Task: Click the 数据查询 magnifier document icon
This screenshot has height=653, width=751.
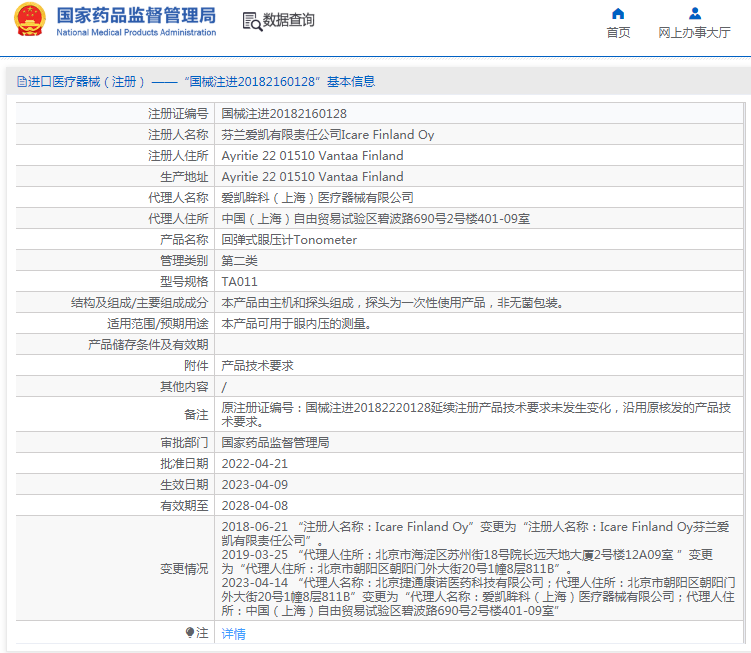Action: pyautogui.click(x=251, y=21)
